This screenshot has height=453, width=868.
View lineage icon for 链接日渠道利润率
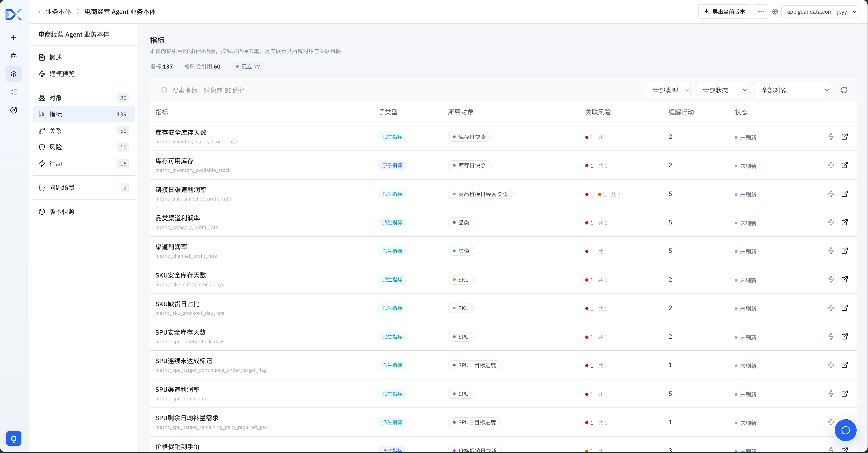[831, 194]
